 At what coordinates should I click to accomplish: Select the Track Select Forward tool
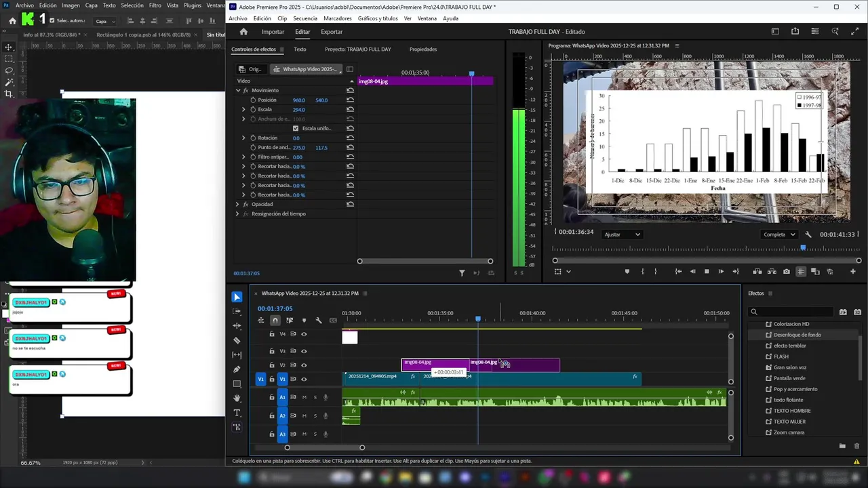click(237, 312)
